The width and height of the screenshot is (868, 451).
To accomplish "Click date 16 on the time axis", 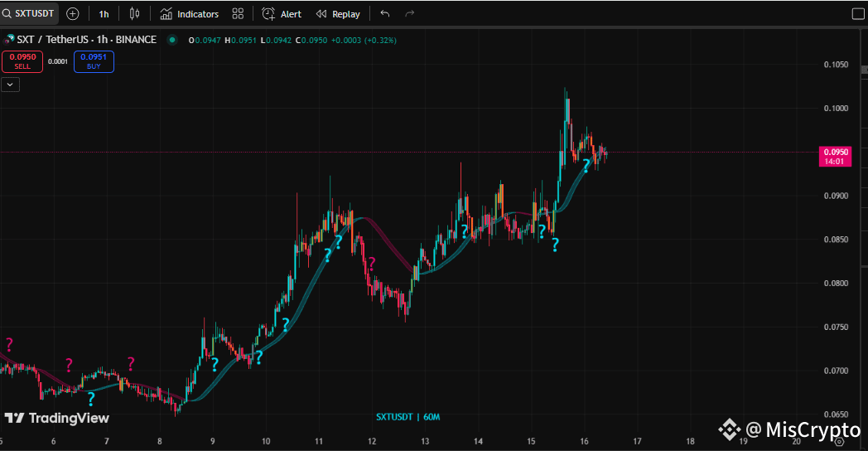I will point(585,442).
